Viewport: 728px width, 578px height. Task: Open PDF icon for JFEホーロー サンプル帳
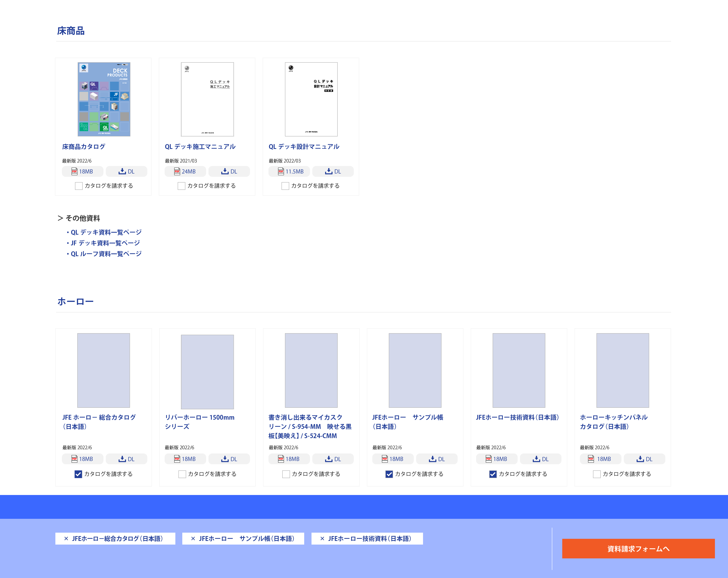(x=385, y=459)
